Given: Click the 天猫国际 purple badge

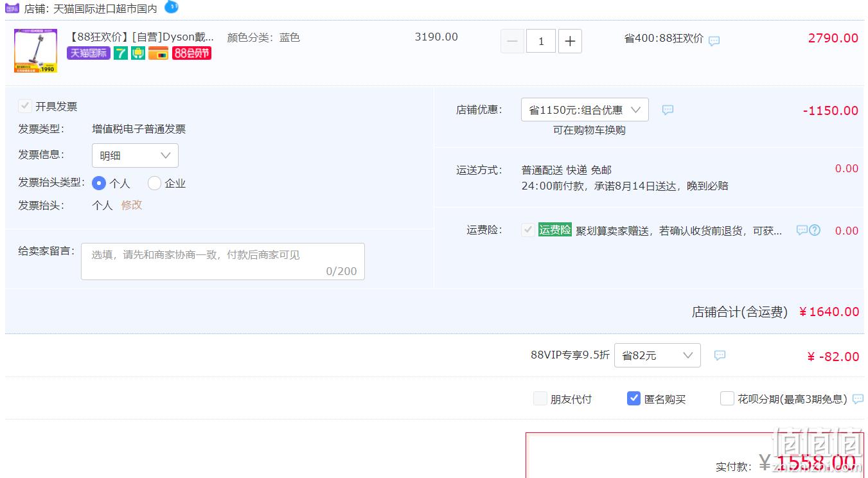Looking at the screenshot, I should pyautogui.click(x=89, y=53).
